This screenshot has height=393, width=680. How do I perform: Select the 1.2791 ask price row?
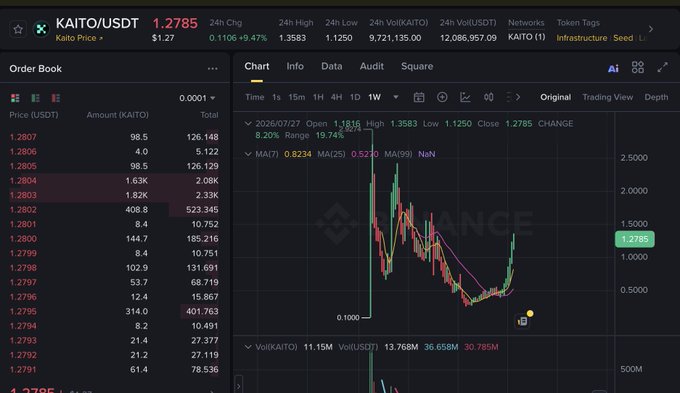[x=114, y=370]
